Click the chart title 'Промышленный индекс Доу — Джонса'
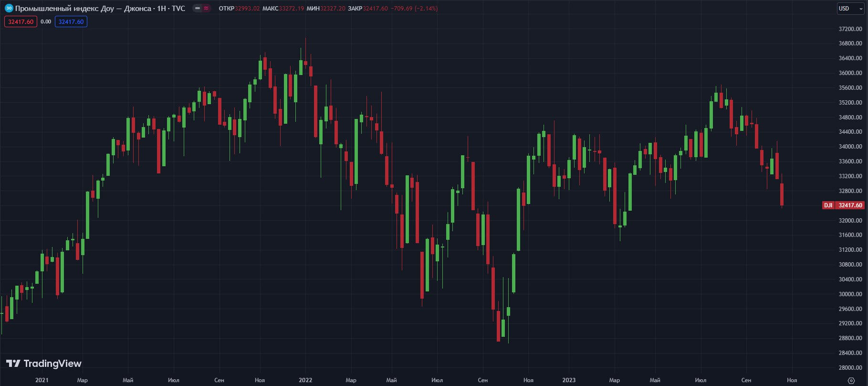Image resolution: width=868 pixels, height=386 pixels. 83,8
